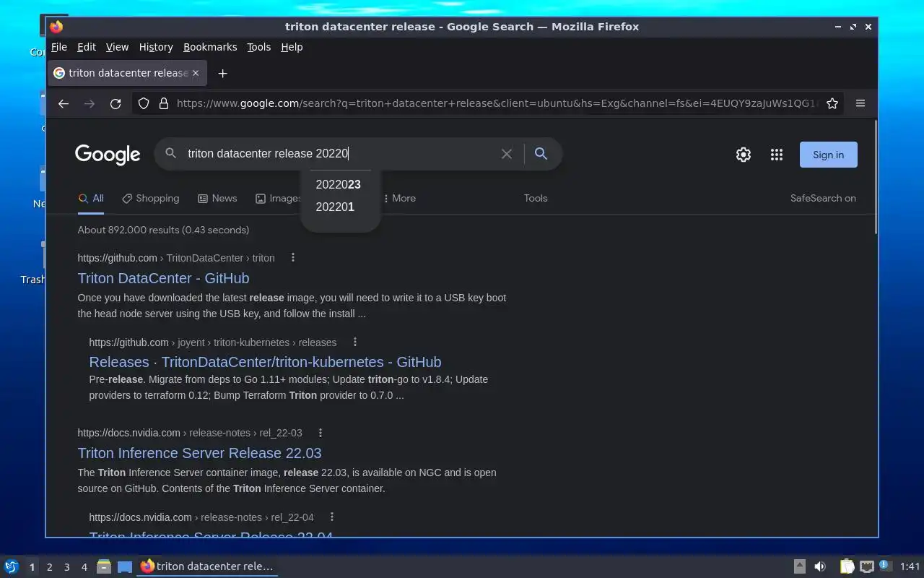Open Google search settings gear
The height and width of the screenshot is (578, 924).
744,155
